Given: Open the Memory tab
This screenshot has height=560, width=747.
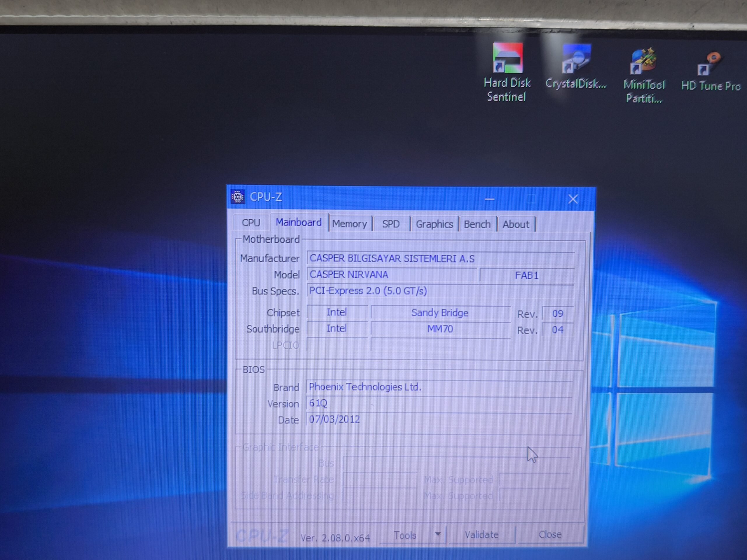Looking at the screenshot, I should click(350, 224).
